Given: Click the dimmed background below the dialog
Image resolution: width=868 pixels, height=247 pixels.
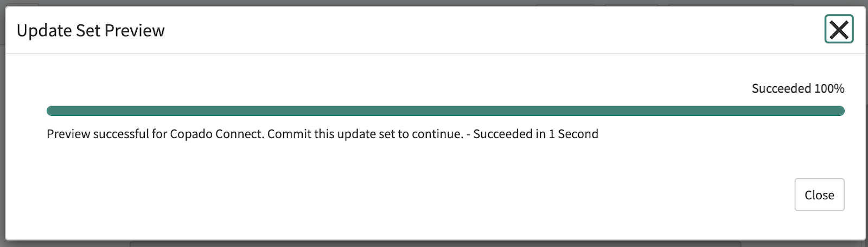Looking at the screenshot, I should (434, 244).
